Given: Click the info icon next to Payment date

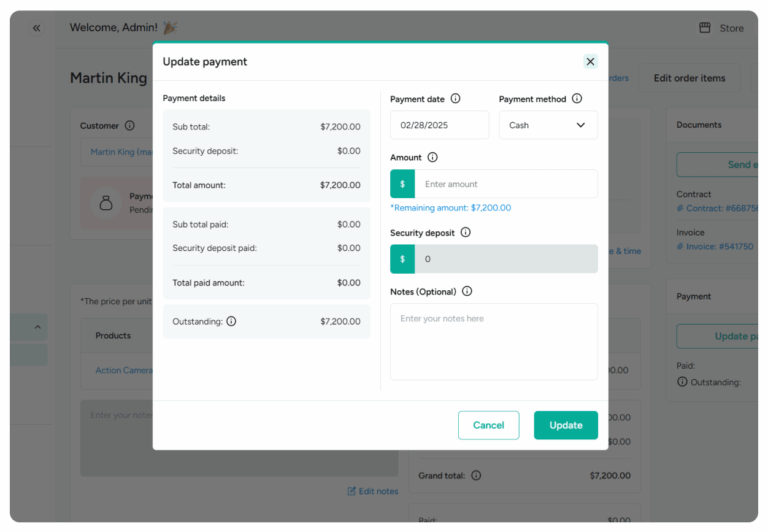Looking at the screenshot, I should pos(455,98).
